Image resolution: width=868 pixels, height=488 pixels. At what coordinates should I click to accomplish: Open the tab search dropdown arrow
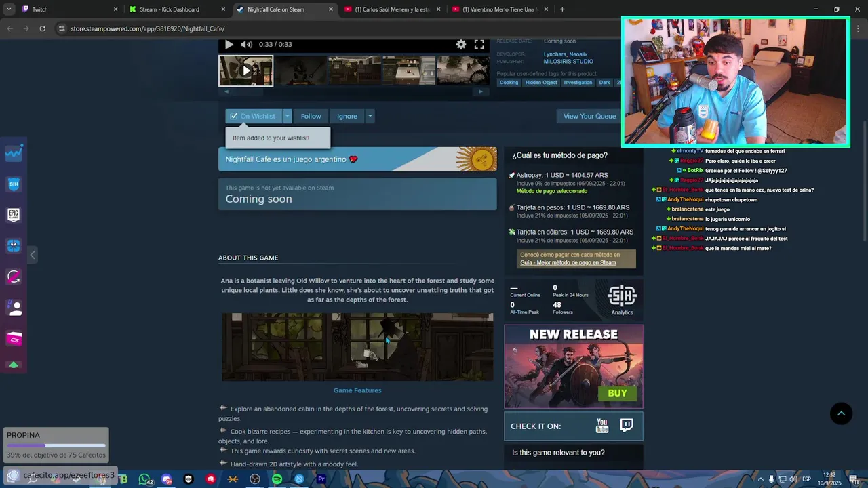pos(7,9)
